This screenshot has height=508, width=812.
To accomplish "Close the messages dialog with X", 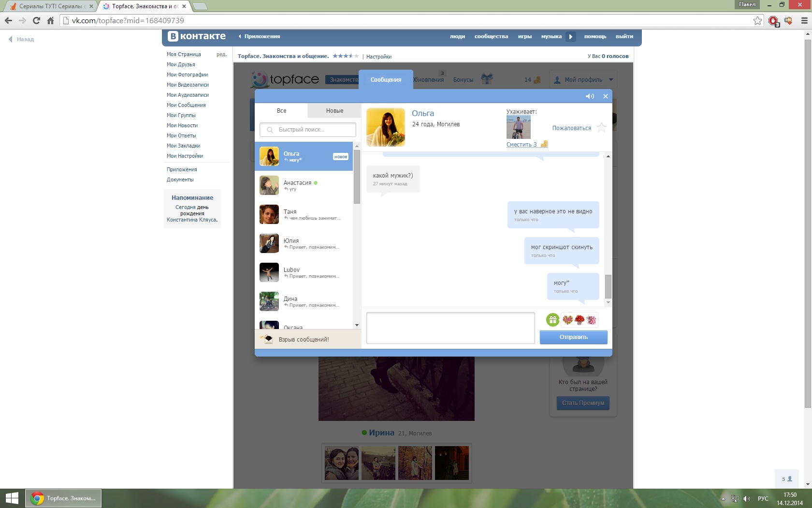I will (606, 96).
